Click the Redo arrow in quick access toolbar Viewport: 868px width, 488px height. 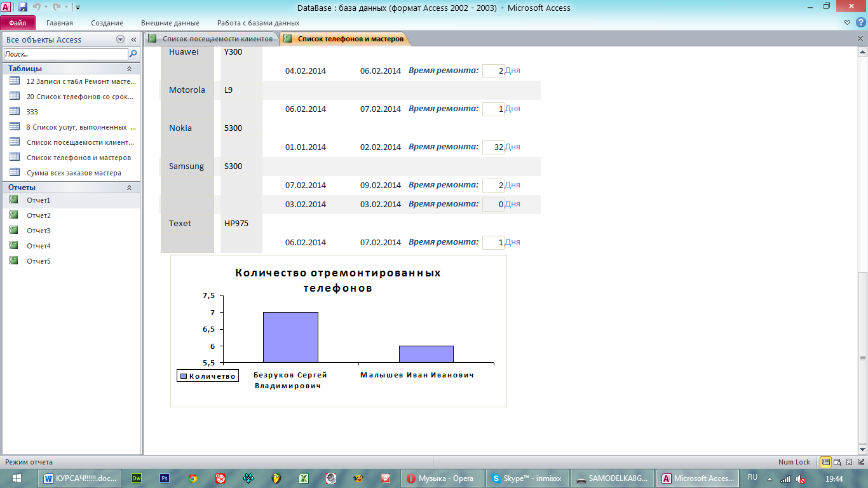coord(57,8)
